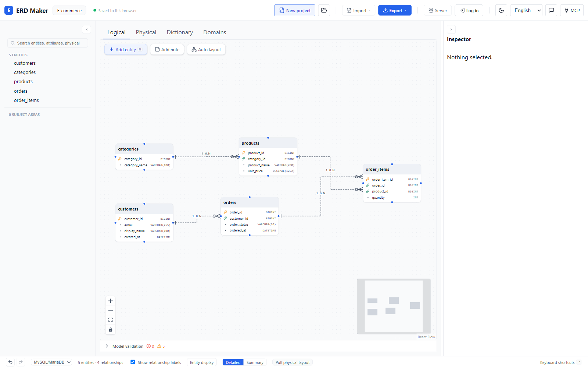Screen dimensions: 588x368
Task: Redo the last action
Action: (x=21, y=362)
